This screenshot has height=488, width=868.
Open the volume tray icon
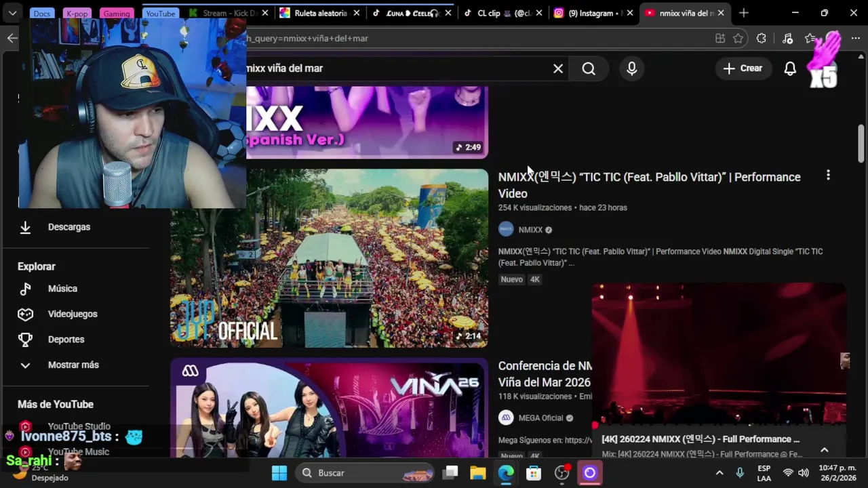pos(804,473)
